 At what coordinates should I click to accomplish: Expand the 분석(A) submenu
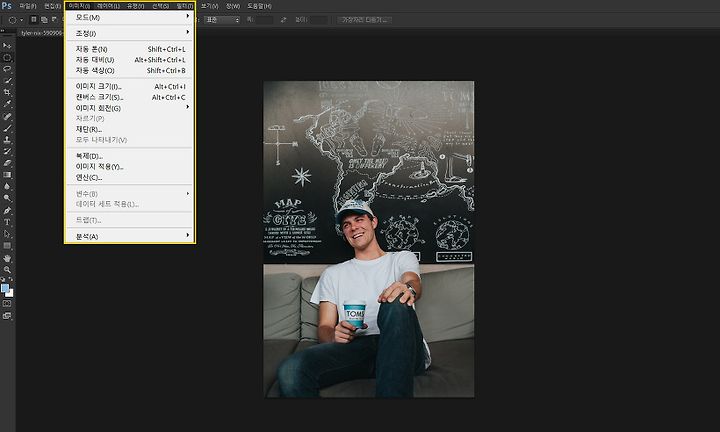click(130, 236)
